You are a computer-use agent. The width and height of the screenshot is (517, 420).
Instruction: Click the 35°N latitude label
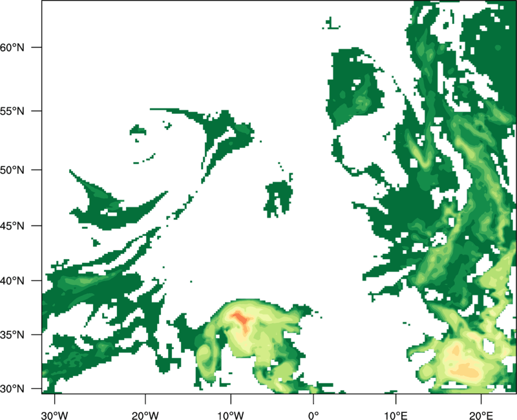12,335
